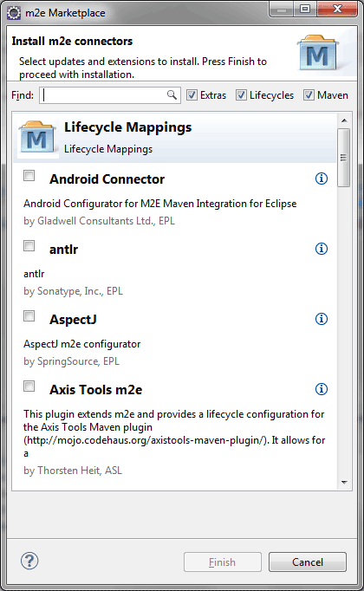
Task: Show AspectJ connector information icon
Action: [321, 319]
